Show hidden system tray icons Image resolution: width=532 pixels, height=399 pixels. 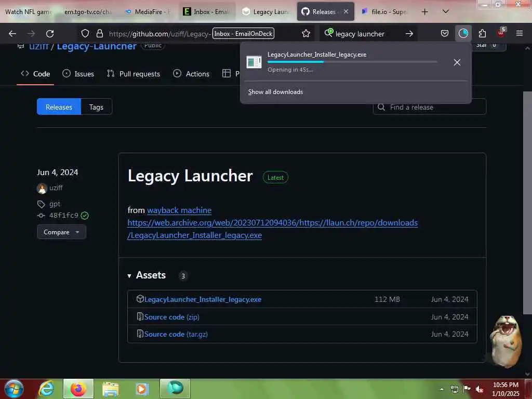pos(442,389)
